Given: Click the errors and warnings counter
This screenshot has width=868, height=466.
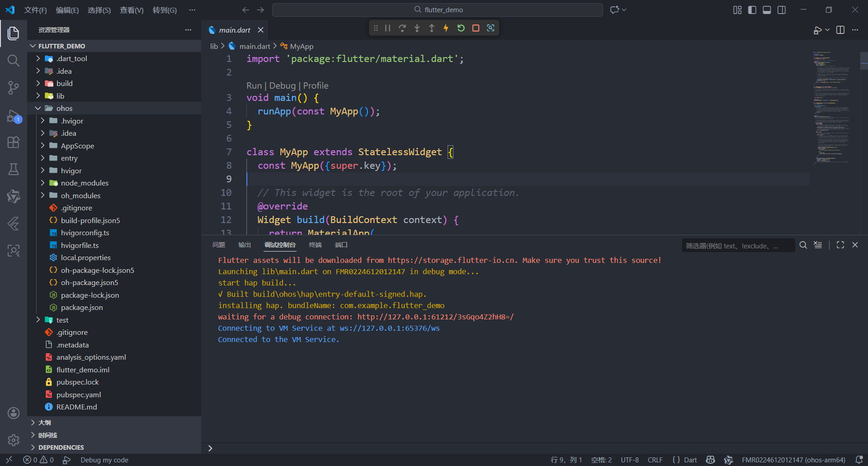Looking at the screenshot, I should (x=38, y=460).
